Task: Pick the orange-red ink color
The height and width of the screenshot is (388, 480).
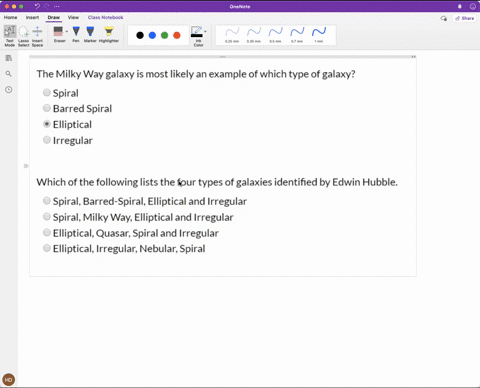Action: 177,35
